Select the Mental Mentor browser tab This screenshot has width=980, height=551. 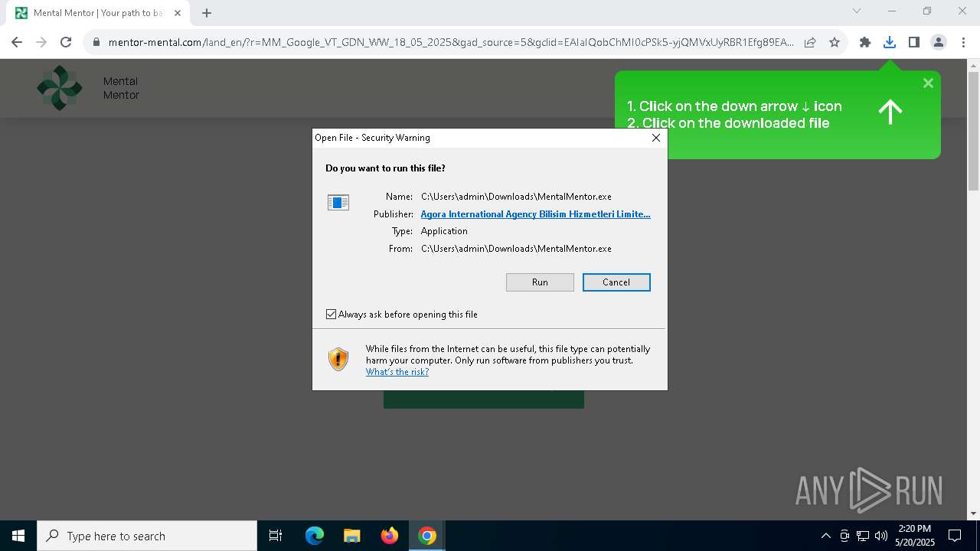pos(98,13)
